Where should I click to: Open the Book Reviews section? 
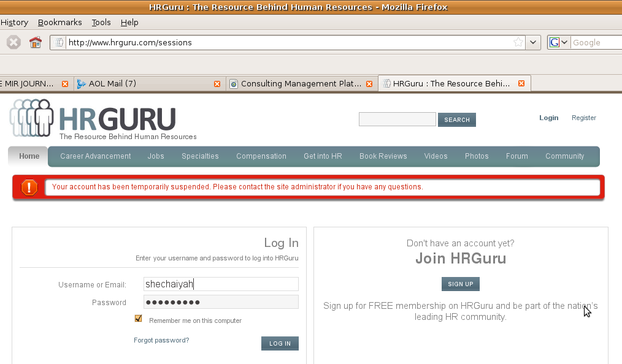click(383, 156)
